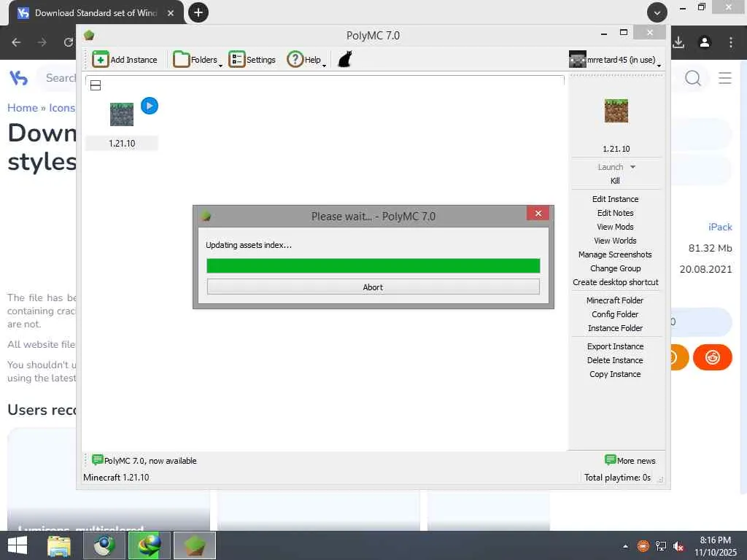Image resolution: width=747 pixels, height=560 pixels.
Task: Choose Edit Instance
Action: coord(615,199)
